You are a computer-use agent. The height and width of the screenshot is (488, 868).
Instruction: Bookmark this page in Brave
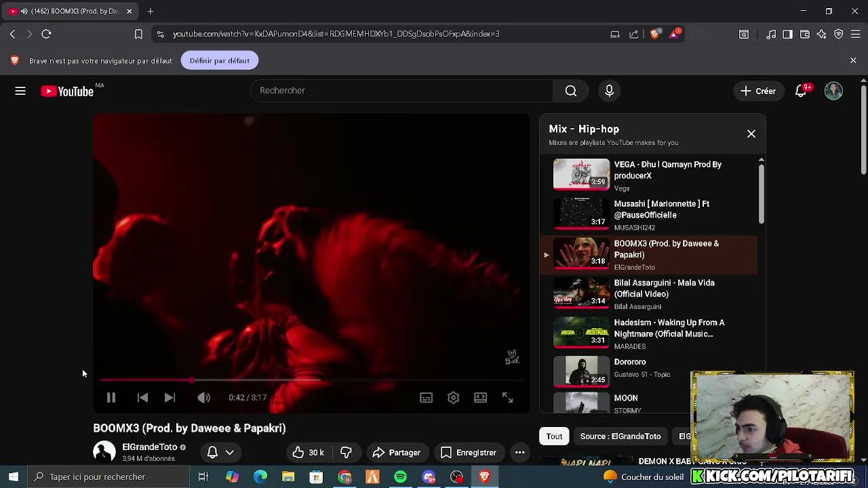tap(138, 34)
